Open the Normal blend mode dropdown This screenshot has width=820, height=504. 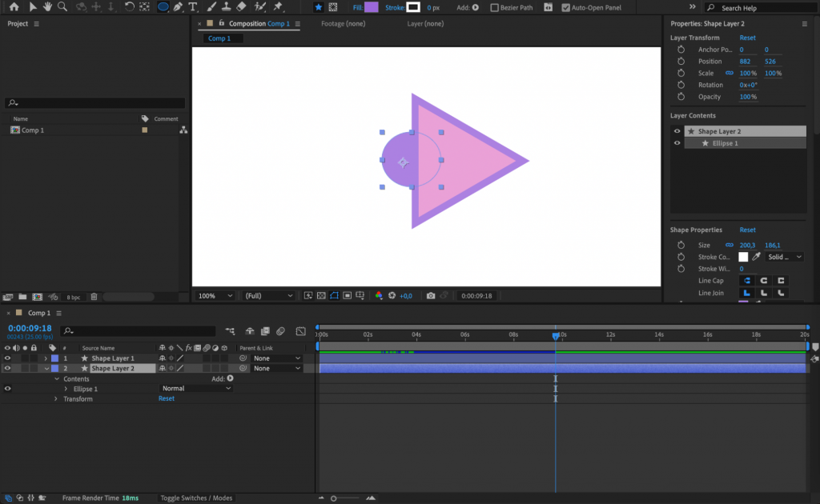point(195,388)
